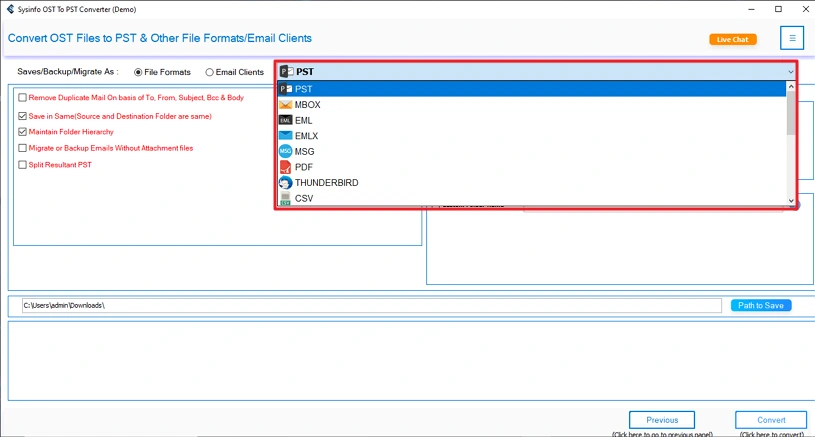Close the Sysinfo converter window
The width and height of the screenshot is (815, 437).
pyautogui.click(x=805, y=9)
